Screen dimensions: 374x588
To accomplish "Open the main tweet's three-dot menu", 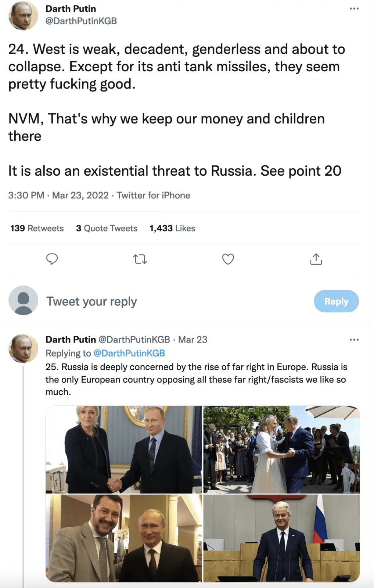I will click(354, 8).
